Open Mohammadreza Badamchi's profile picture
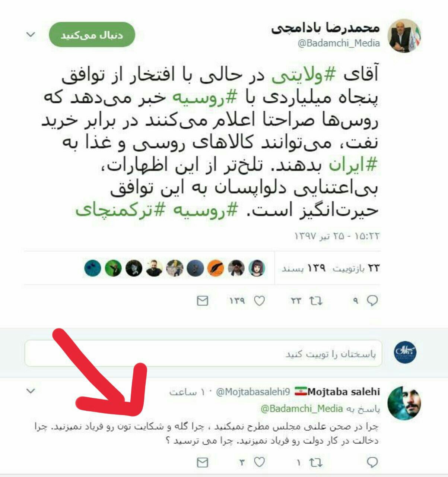Image resolution: width=448 pixels, height=477 pixels. 404,37
